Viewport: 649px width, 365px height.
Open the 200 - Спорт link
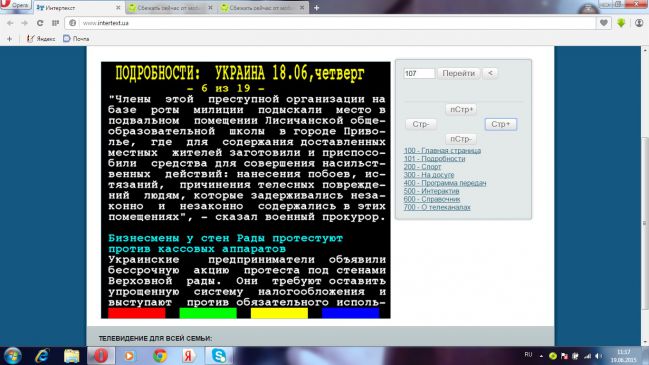pos(422,167)
